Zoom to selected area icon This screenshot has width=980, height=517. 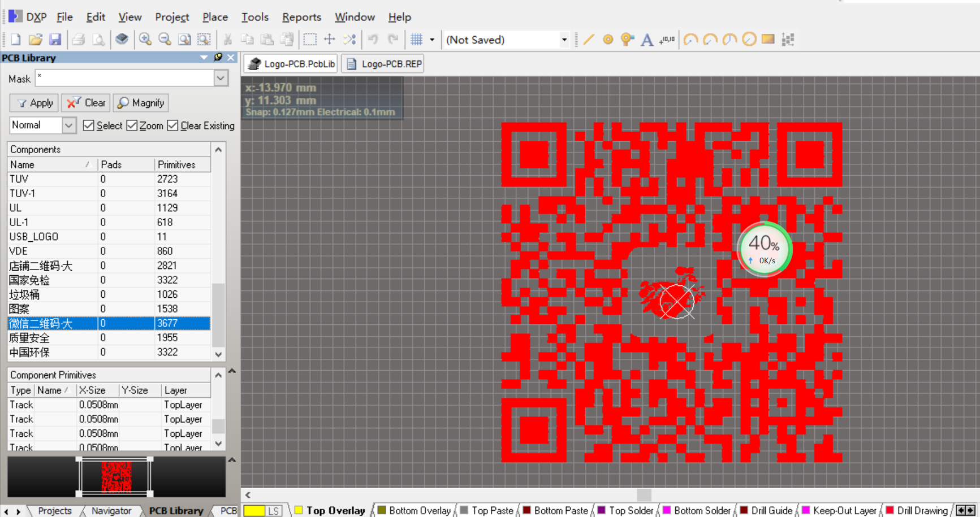click(x=204, y=40)
